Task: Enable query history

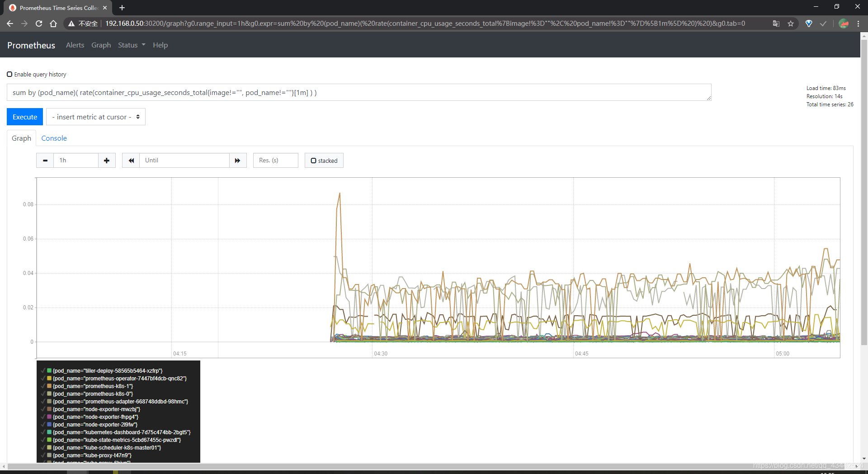Action: click(9, 74)
